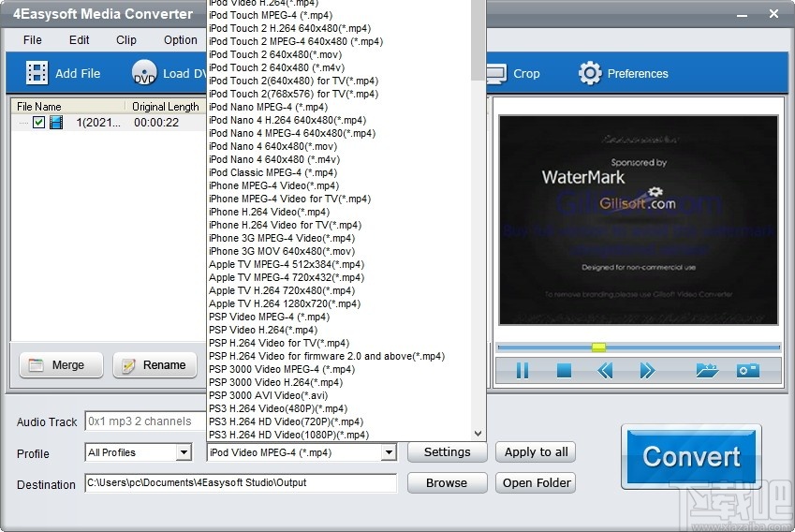Select PSP 3000 Video MPEG-4 (*.mp4)
The image size is (795, 532).
(x=282, y=369)
